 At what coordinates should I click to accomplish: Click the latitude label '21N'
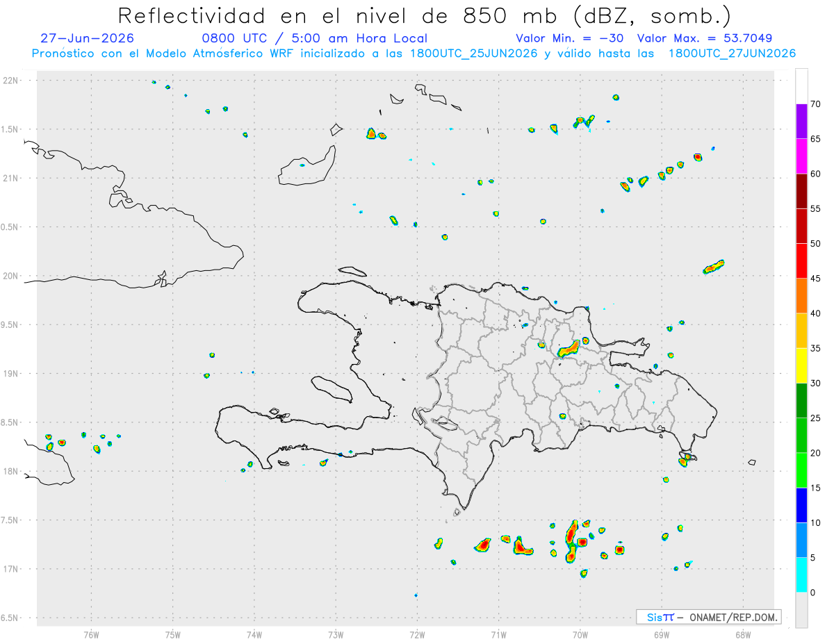(x=12, y=179)
